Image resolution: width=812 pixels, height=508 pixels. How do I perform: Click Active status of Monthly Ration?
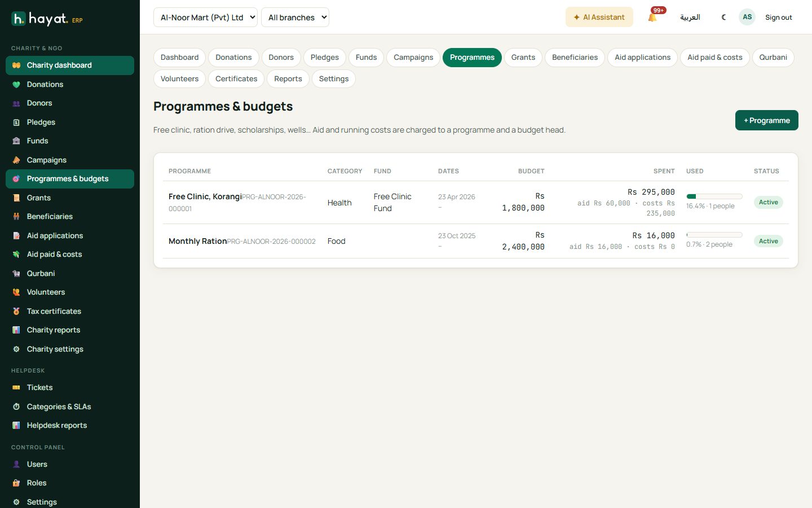click(x=769, y=241)
